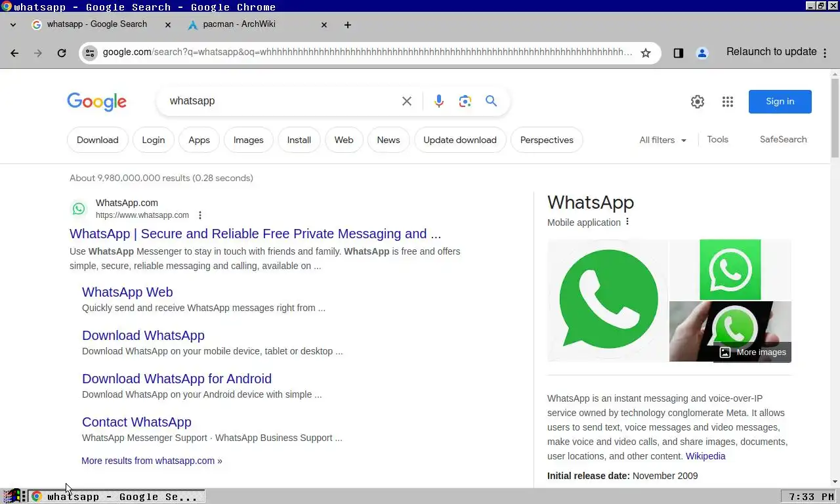The height and width of the screenshot is (504, 840).
Task: Switch to the Images filter chip
Action: [x=249, y=140]
